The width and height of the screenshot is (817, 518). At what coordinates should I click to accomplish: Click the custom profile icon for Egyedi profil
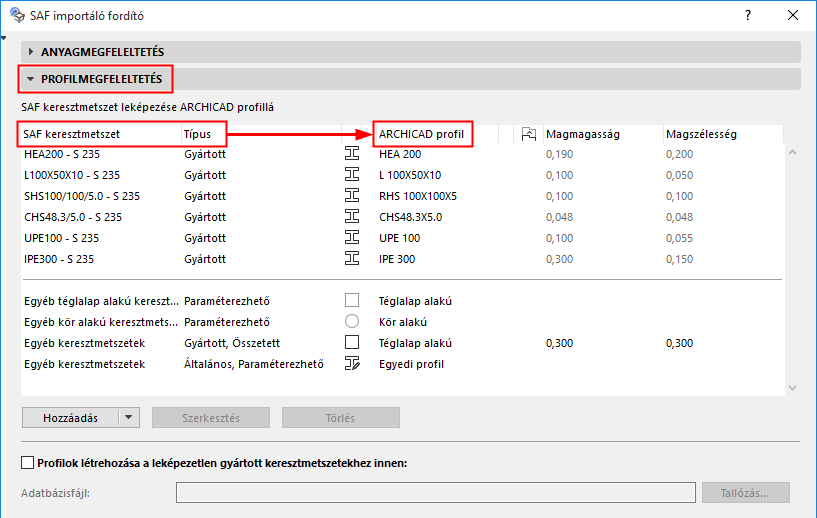(352, 363)
